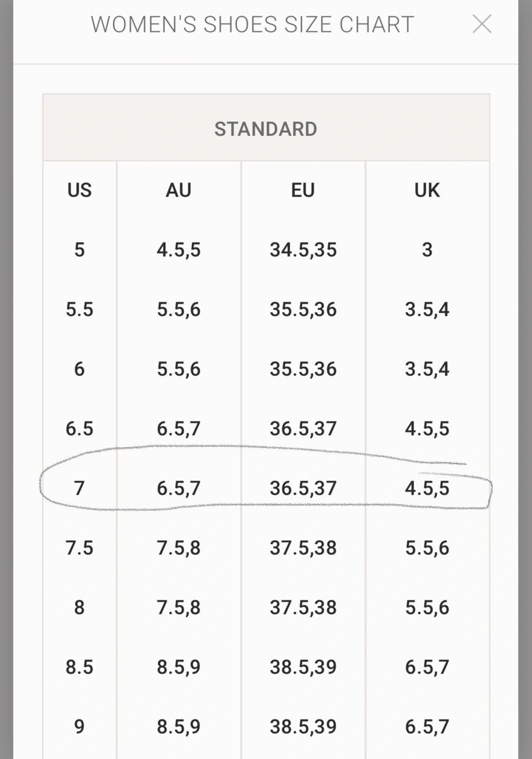
Task: Close the women's shoes size chart
Action: (x=482, y=24)
